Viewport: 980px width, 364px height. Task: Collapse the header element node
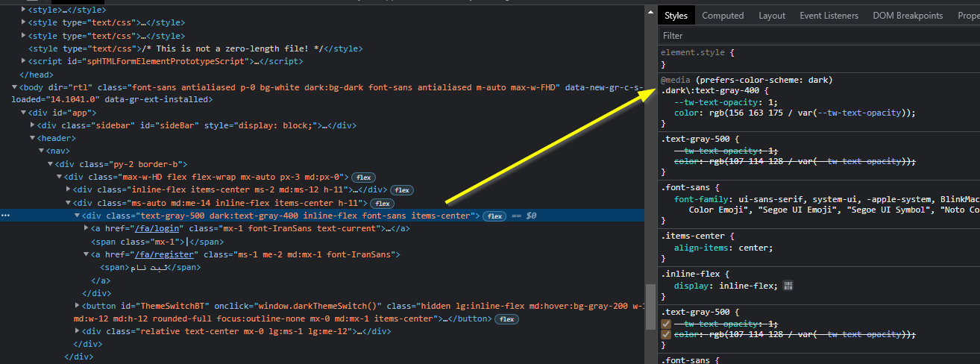(32, 138)
